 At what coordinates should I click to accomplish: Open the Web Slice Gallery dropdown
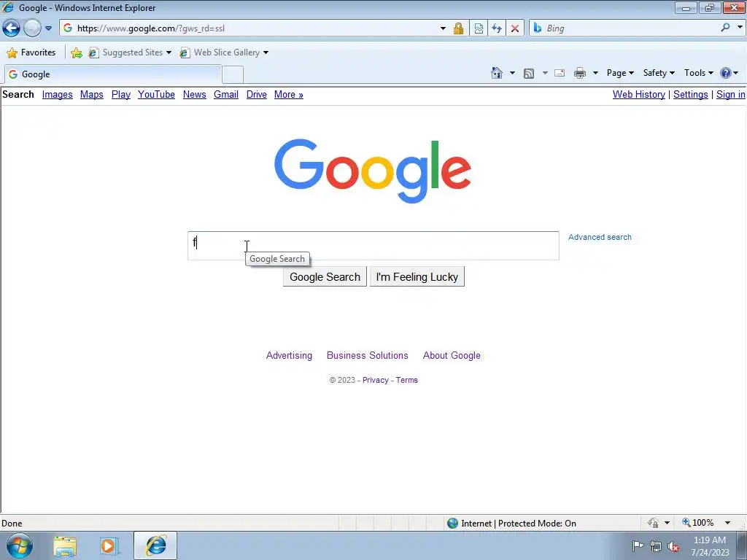(224, 52)
